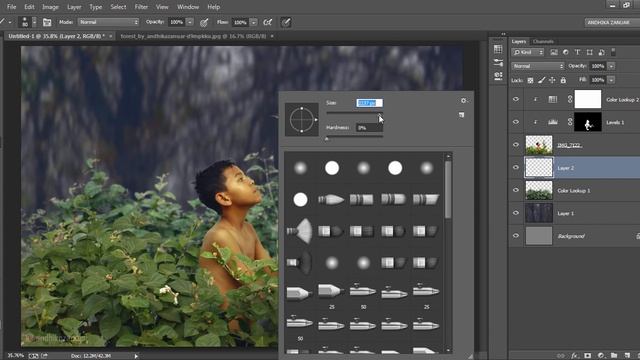The image size is (640, 360).
Task: Open layer filter Kind dropdown
Action: 528,52
